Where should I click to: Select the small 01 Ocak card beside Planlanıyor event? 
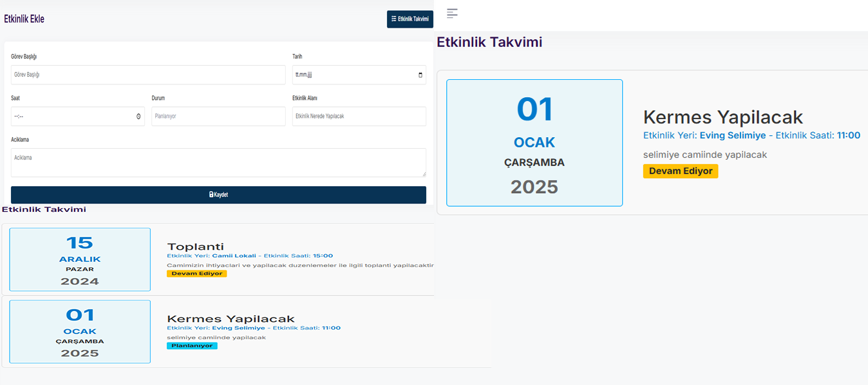point(80,332)
